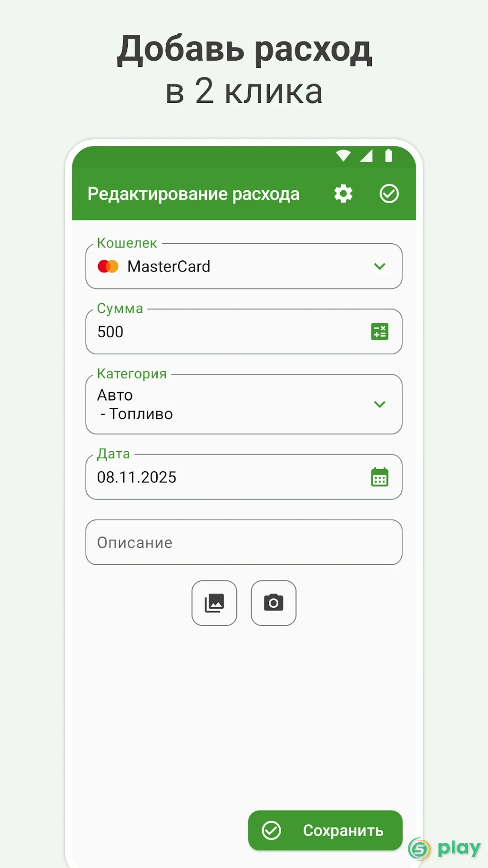Confirm edit with header checkmark icon

tap(389, 194)
